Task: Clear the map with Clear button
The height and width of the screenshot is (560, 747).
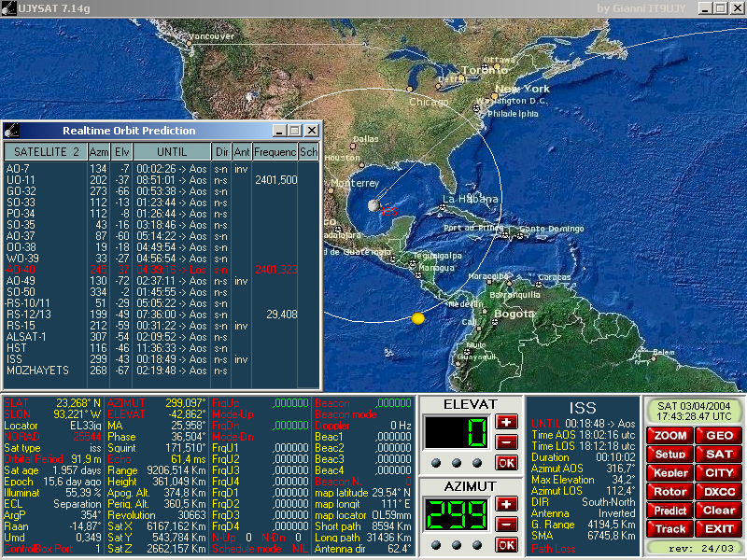Action: (x=718, y=511)
